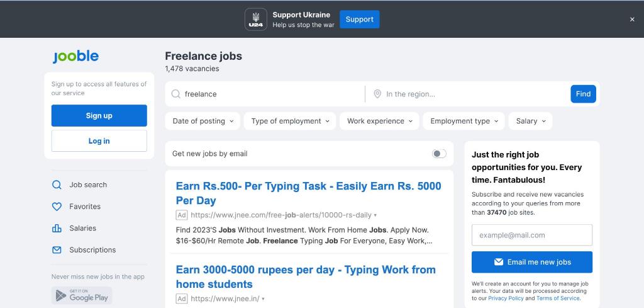Click the location pin icon

coord(377,94)
